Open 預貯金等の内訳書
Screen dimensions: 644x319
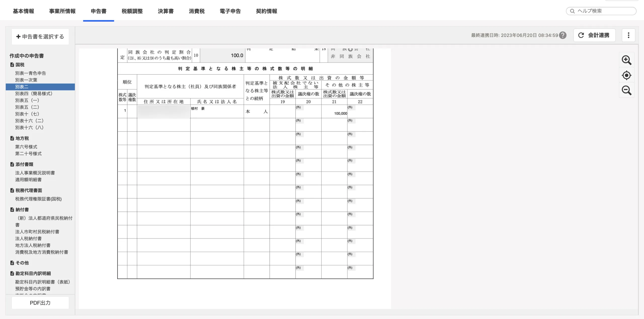[x=33, y=289]
